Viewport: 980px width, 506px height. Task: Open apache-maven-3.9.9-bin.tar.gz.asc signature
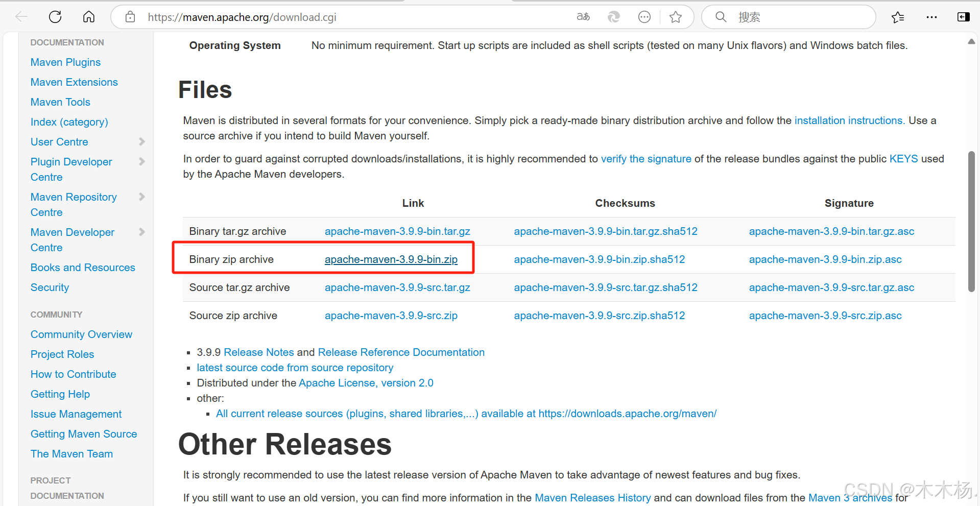pyautogui.click(x=831, y=231)
